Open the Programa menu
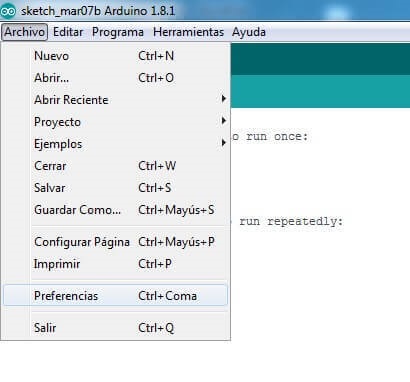 (x=118, y=32)
